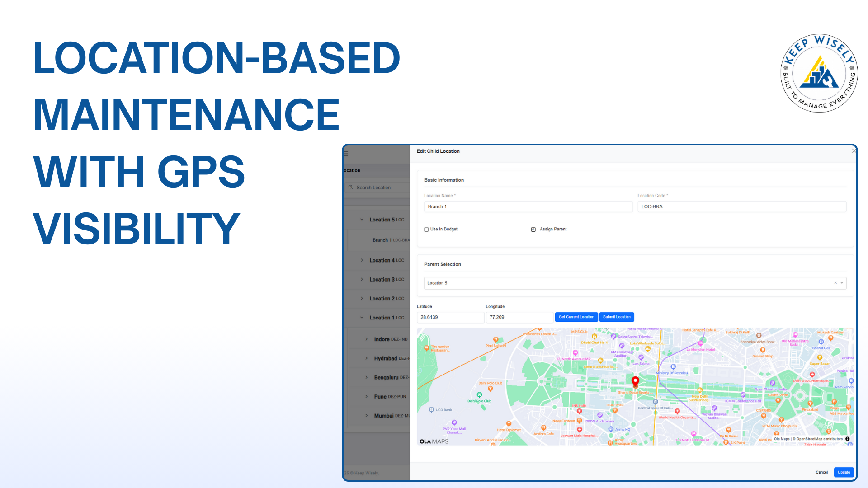The width and height of the screenshot is (868, 488).
Task: Clear Location 5 parent selection X
Action: pos(835,283)
